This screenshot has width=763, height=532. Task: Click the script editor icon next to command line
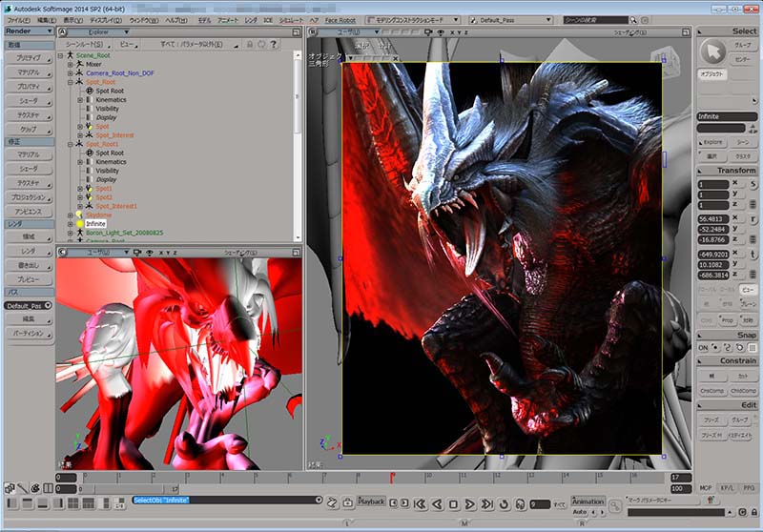[332, 502]
